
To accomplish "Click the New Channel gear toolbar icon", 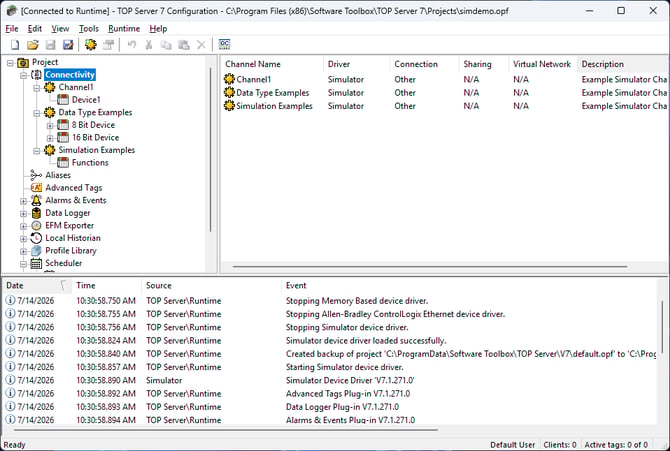I will pos(91,44).
